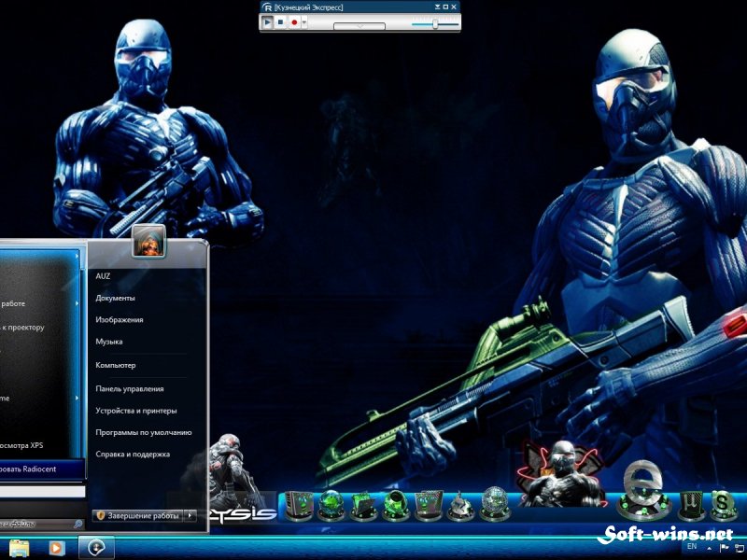Open the record options dropdown arrow

pos(304,21)
